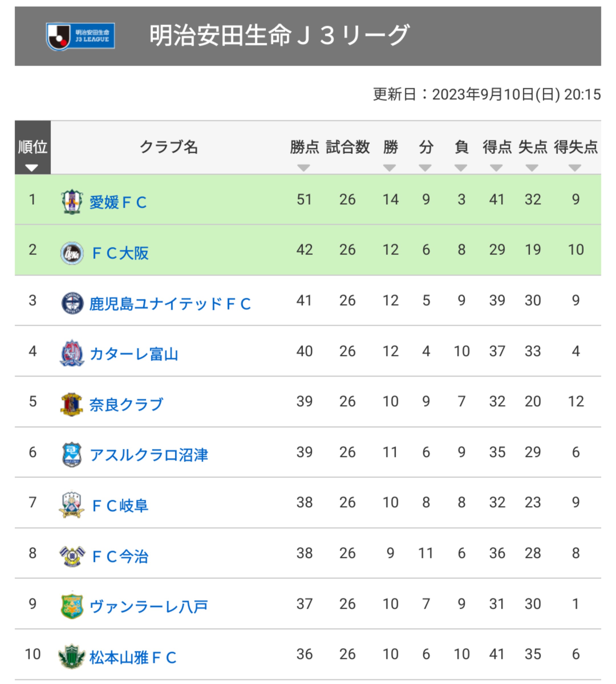Open the 松本山雅ＦＣ club link
616x684 pixels.
(x=133, y=657)
